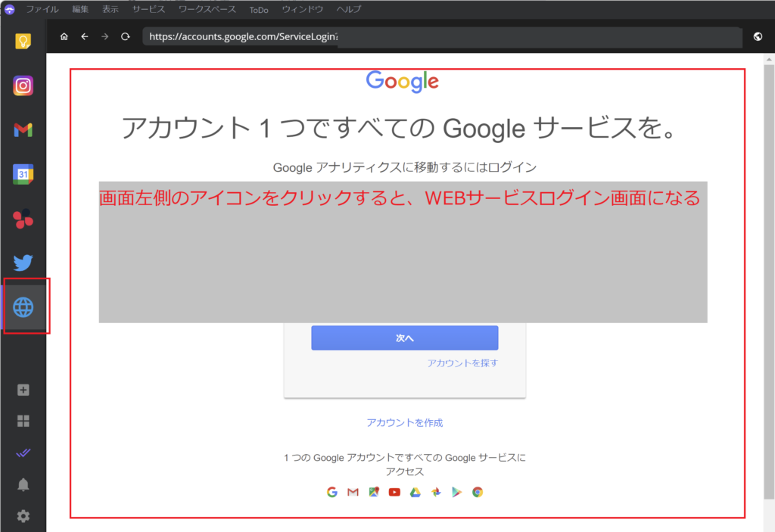Image resolution: width=775 pixels, height=532 pixels.
Task: Click the scrollbar up arrow
Action: pos(769,59)
